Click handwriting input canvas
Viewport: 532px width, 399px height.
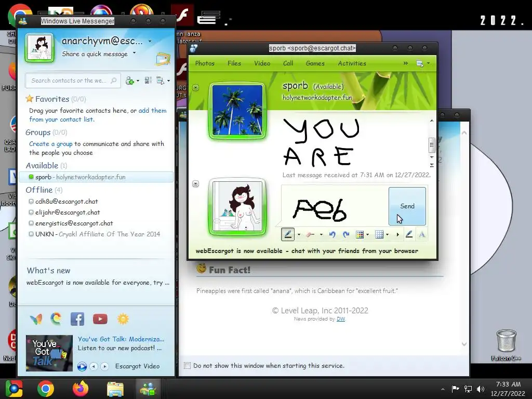(335, 206)
